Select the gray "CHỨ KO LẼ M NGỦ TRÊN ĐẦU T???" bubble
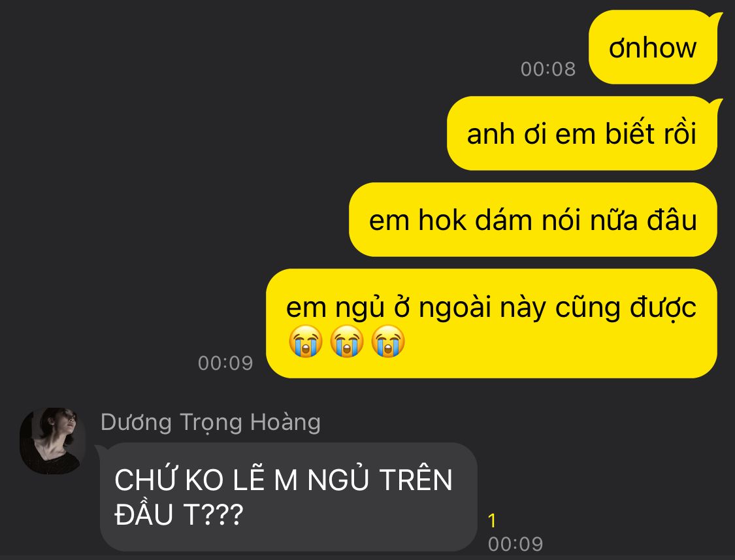This screenshot has height=560, width=735. (x=288, y=497)
